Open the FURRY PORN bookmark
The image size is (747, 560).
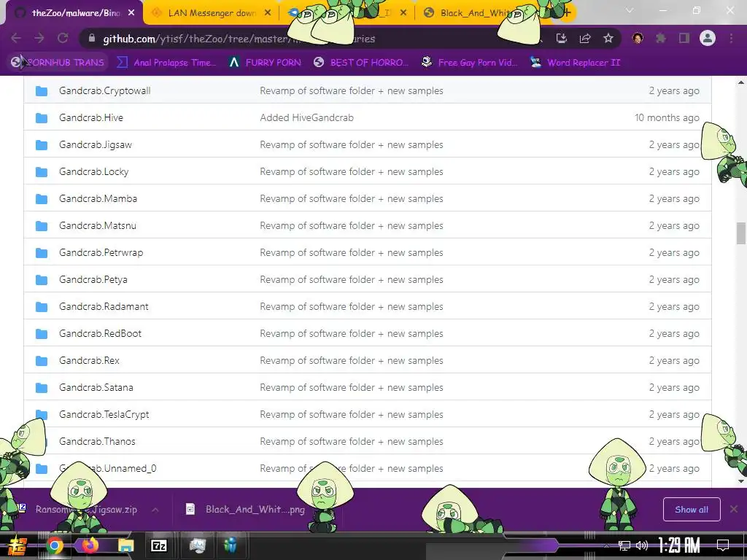tap(266, 63)
